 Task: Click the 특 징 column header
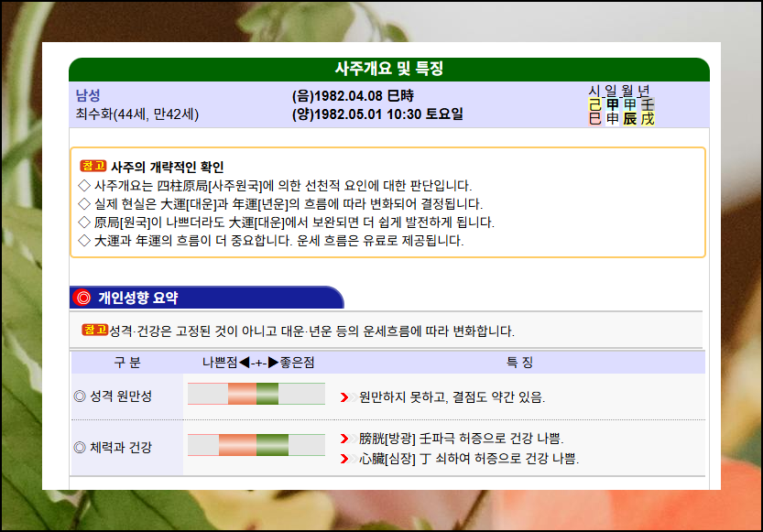click(519, 363)
